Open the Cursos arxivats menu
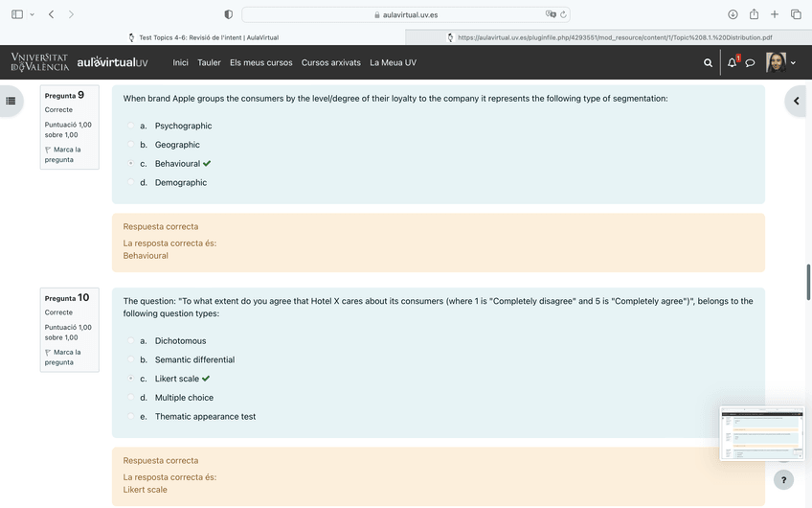 pyautogui.click(x=330, y=62)
